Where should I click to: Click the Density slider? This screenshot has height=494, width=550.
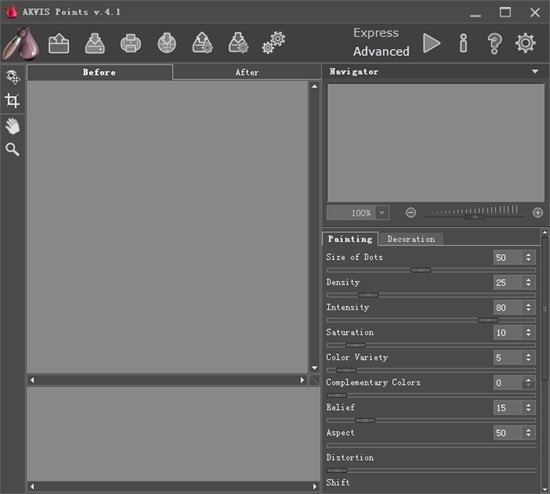point(431,295)
